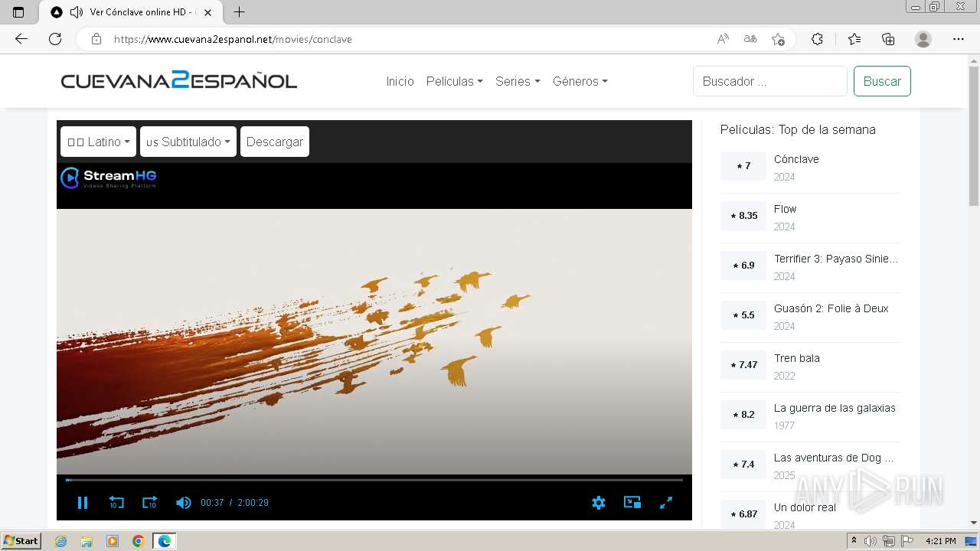This screenshot has height=551, width=980.
Task: Open the translate page icon
Action: pyautogui.click(x=750, y=39)
